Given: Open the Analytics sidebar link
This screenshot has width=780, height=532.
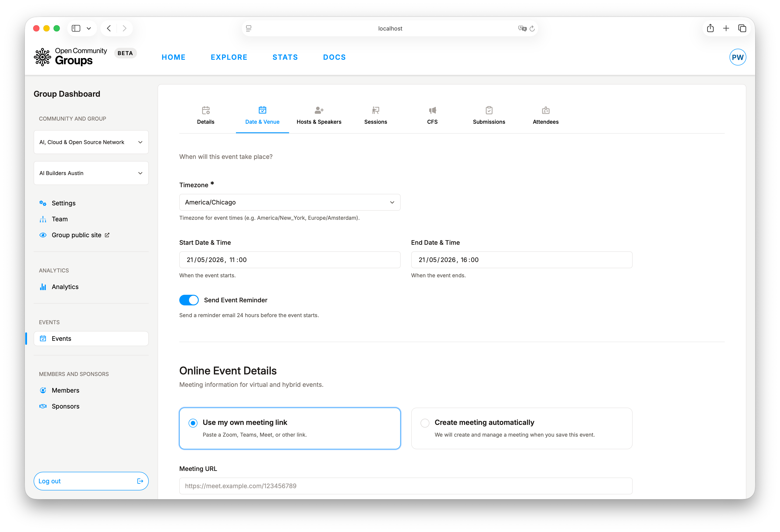Looking at the screenshot, I should coord(91,287).
